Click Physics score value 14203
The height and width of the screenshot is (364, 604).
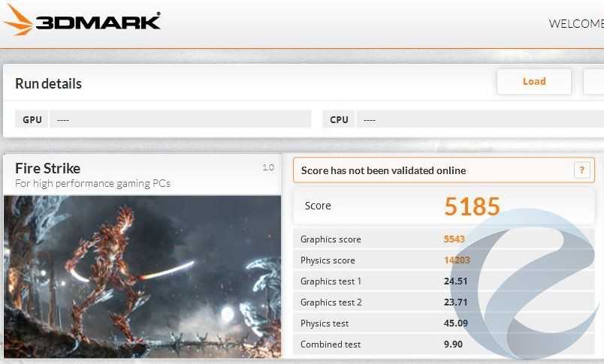pyautogui.click(x=457, y=260)
